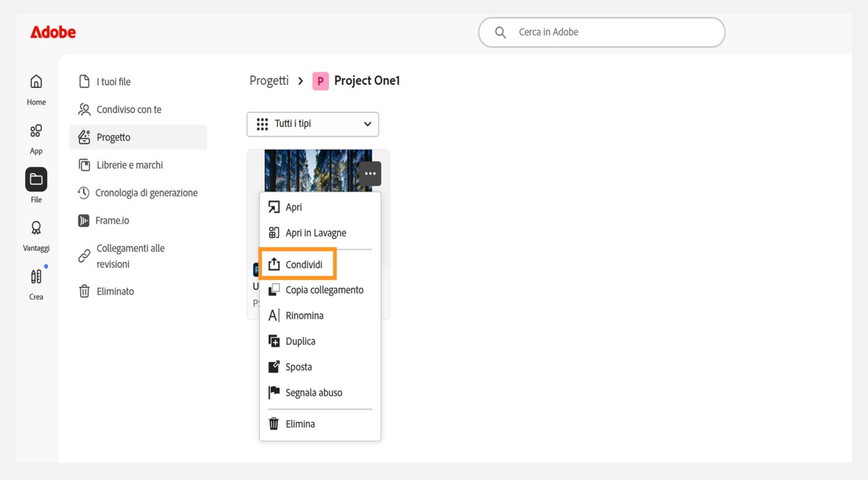Click the Frame.io logo icon

tap(83, 220)
